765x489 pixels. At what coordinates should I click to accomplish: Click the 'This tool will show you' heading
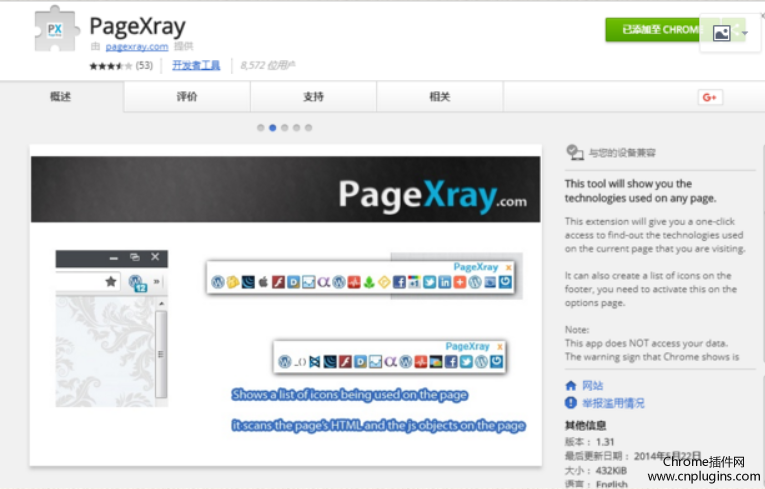[641, 191]
